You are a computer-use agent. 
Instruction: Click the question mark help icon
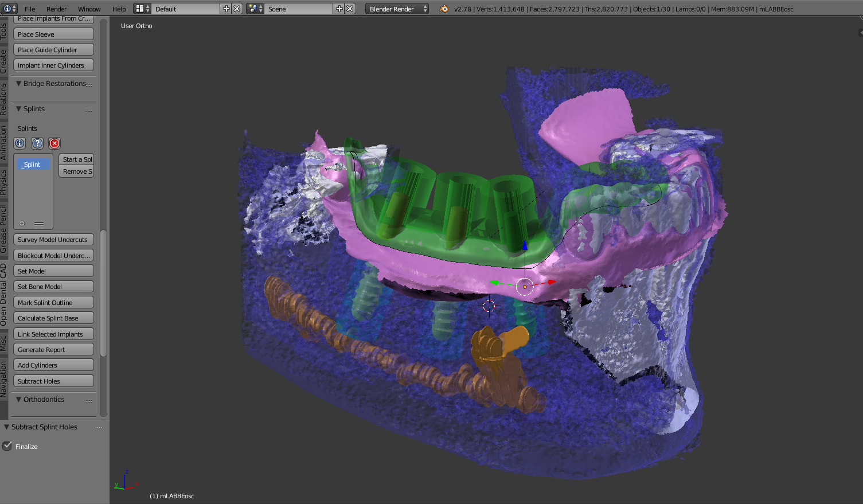pos(37,143)
